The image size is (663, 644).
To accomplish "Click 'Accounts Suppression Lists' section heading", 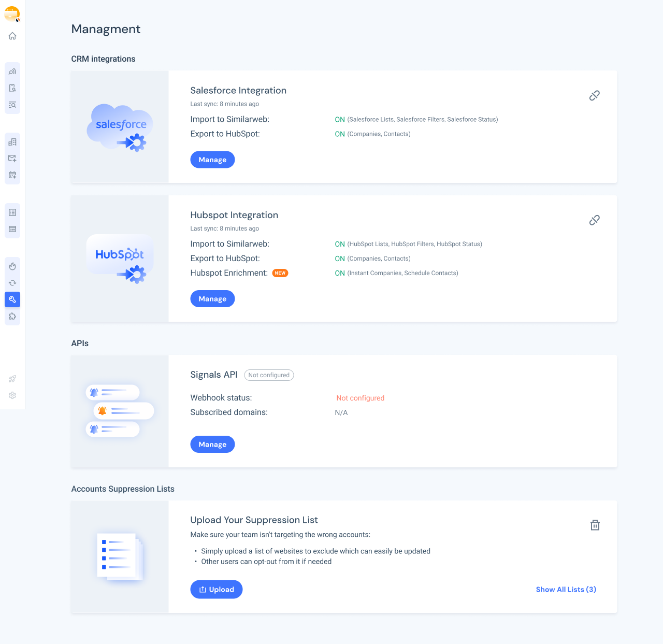I will pyautogui.click(x=123, y=489).
